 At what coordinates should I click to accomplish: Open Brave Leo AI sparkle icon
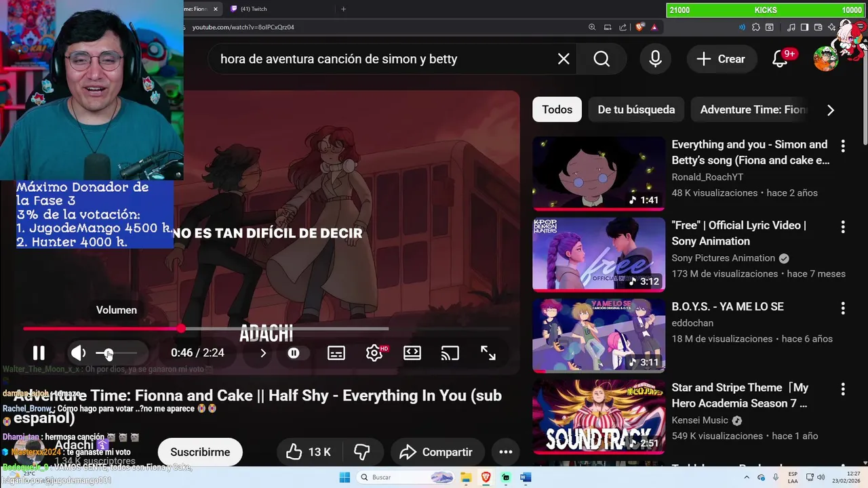(832, 27)
